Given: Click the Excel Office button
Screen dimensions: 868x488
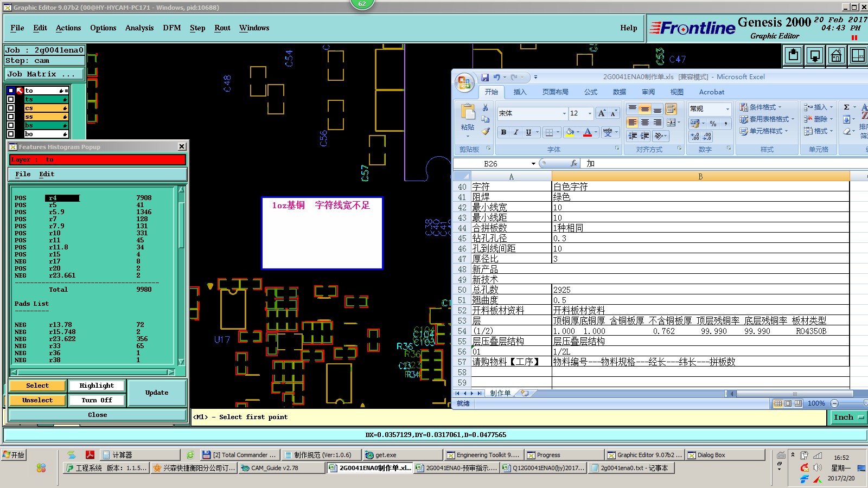Looking at the screenshot, I should click(x=464, y=82).
